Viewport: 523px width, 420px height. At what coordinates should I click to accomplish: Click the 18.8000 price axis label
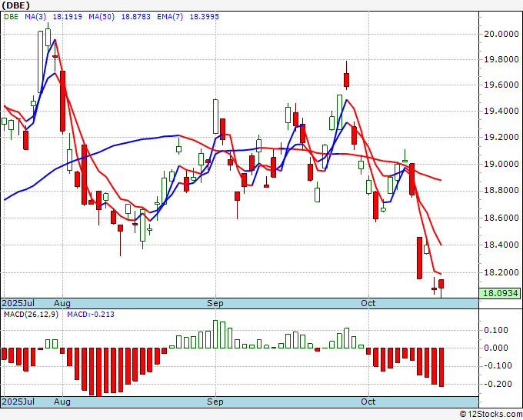point(501,191)
